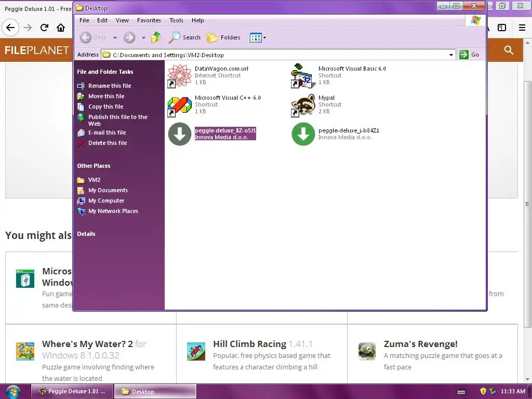Screen dimensions: 532x399
Task: Open the browser hamburger menu
Action: tap(522, 28)
